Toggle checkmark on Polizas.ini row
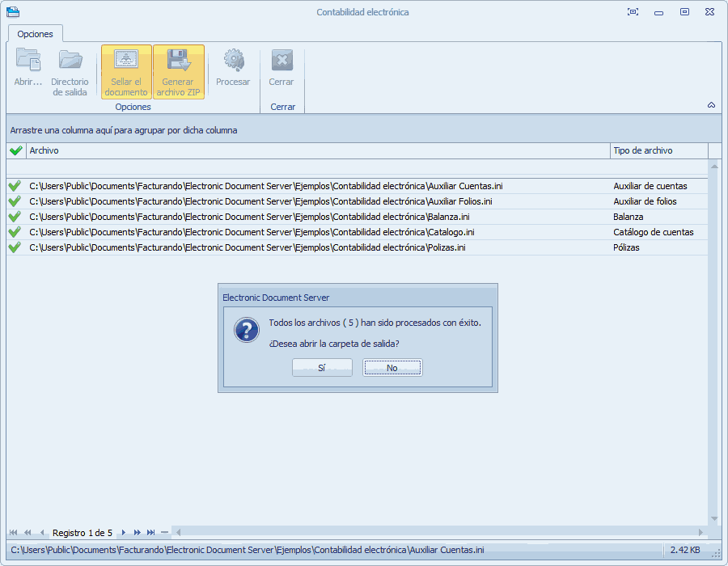Viewport: 728px width, 566px height. click(x=15, y=247)
